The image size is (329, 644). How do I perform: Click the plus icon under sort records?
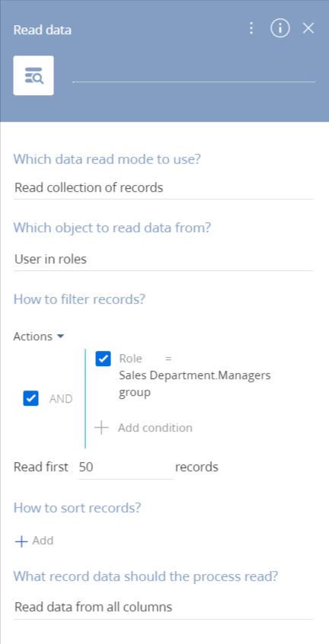(x=21, y=541)
